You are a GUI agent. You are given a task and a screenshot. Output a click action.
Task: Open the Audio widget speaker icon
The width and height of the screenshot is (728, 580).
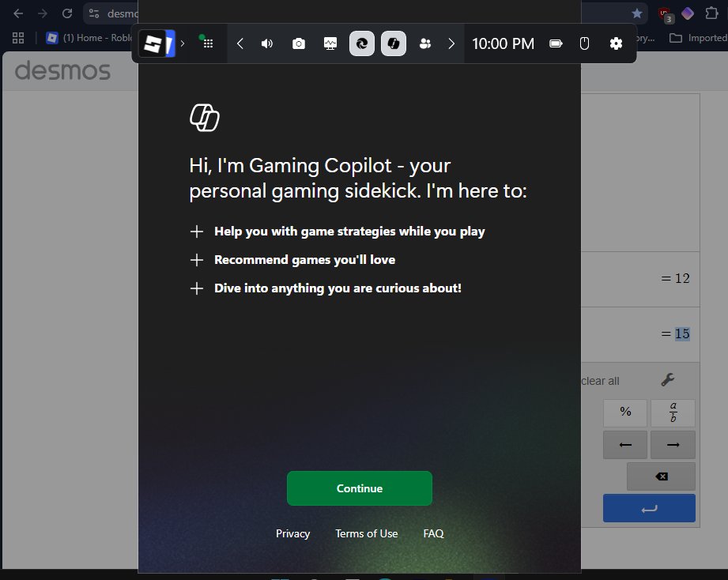(x=267, y=43)
